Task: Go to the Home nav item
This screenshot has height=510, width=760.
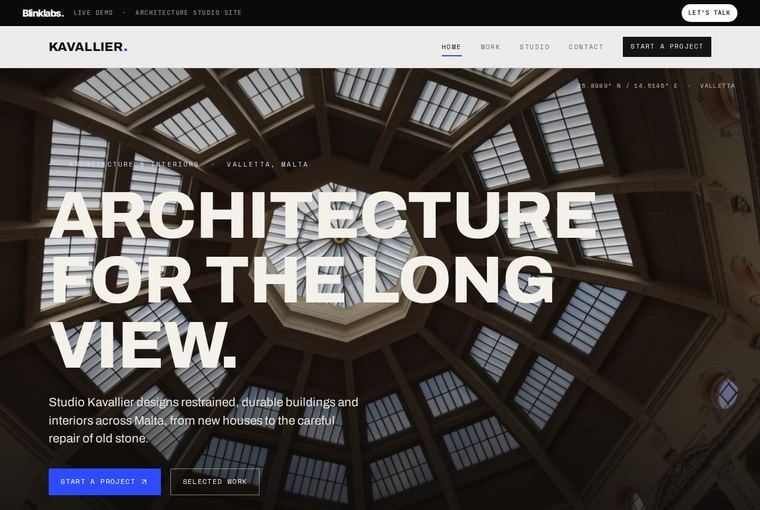Action: 451,47
